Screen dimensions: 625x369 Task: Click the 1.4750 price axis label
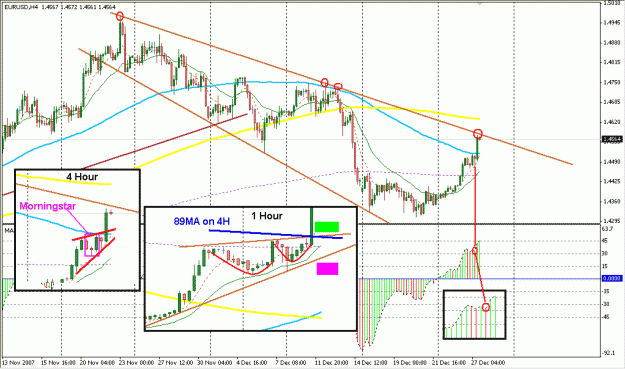click(612, 82)
